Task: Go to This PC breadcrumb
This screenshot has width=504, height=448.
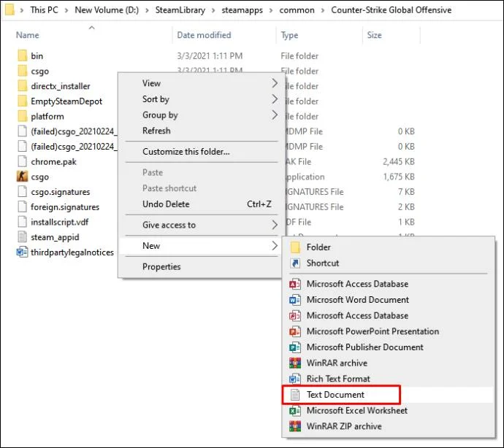Action: [44, 10]
